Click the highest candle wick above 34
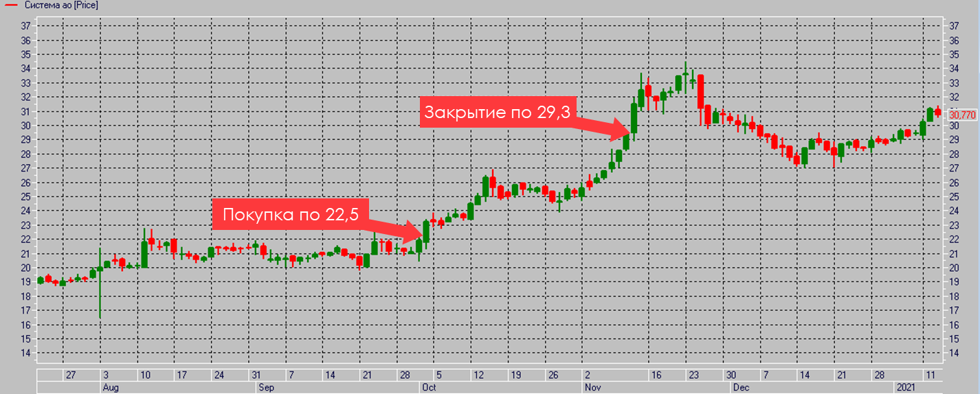 pos(685,67)
